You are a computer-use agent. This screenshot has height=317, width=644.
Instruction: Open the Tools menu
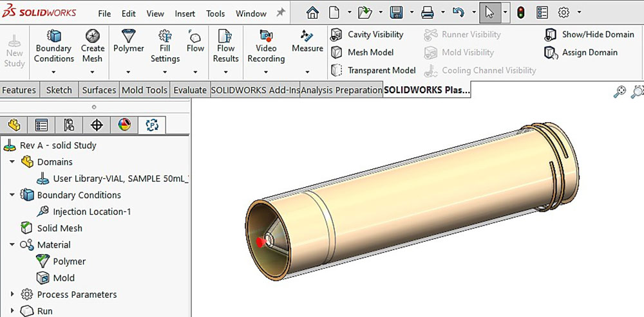point(215,14)
